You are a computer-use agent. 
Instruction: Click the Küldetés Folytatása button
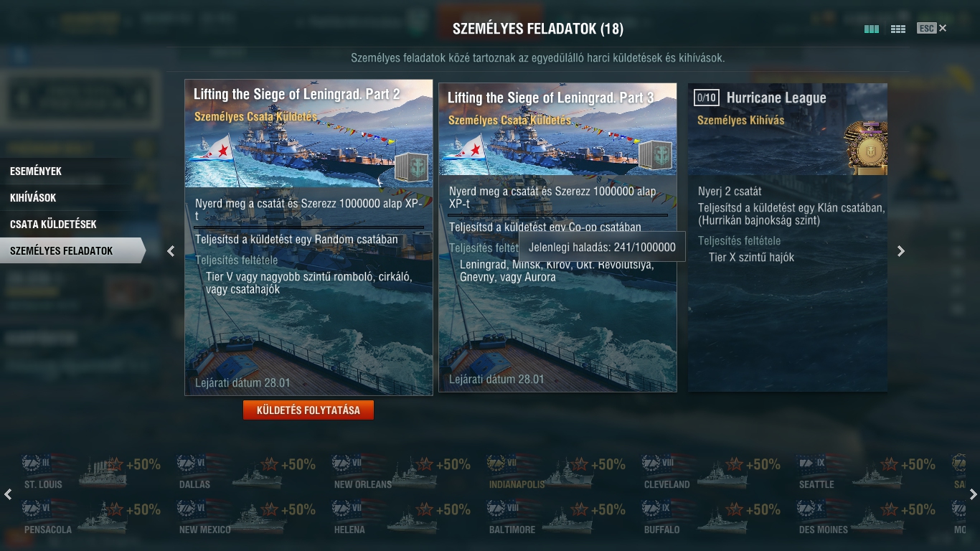(x=308, y=410)
